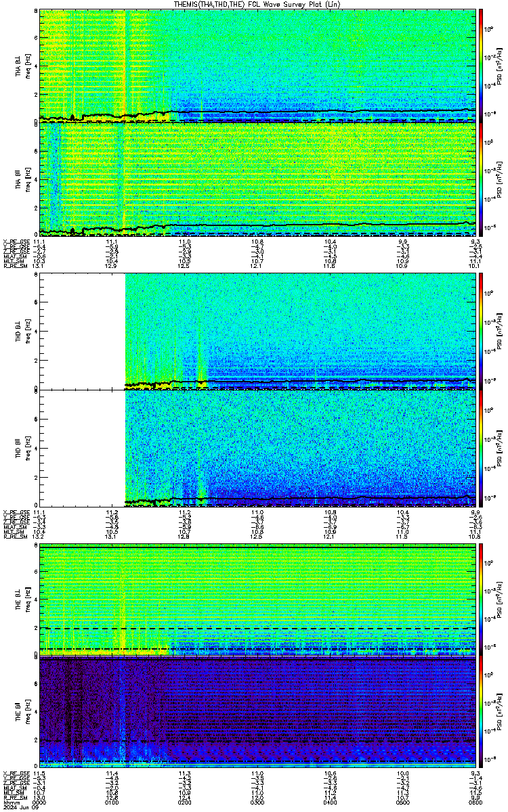Click the PSD color bar beside THA B-perpendicular
This screenshot has height=812, width=508.
pos(481,65)
